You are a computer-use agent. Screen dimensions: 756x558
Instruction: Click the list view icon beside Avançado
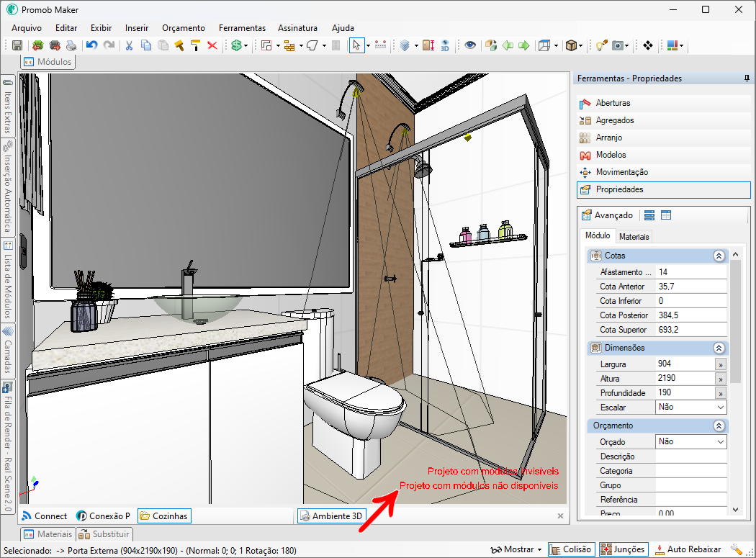(649, 215)
